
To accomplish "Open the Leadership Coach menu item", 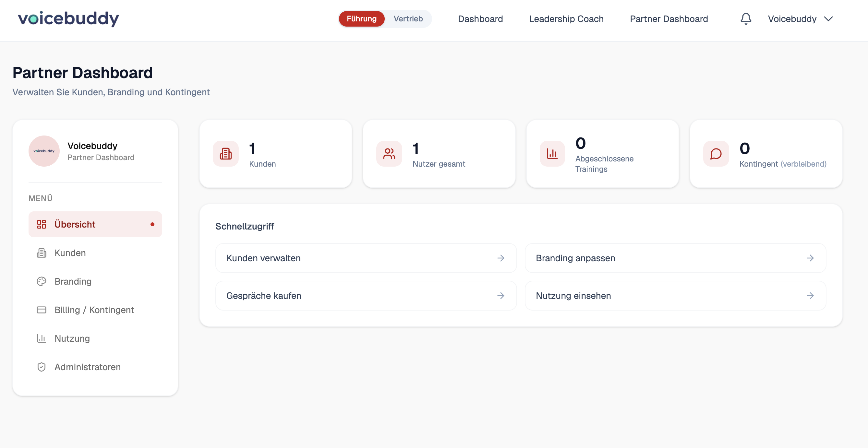I will click(x=566, y=18).
